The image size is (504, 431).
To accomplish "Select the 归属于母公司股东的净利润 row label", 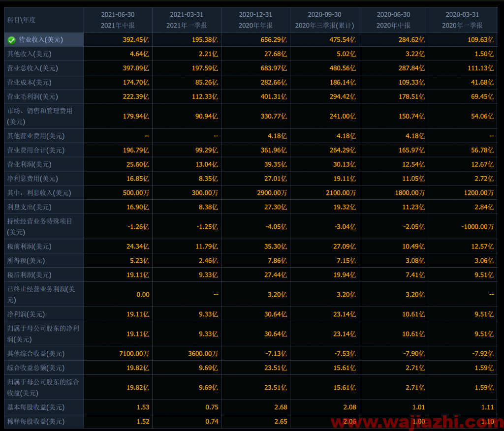I will [43, 334].
